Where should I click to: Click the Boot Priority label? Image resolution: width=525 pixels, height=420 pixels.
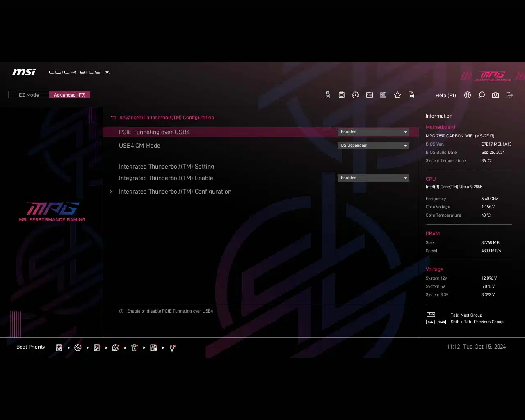31,347
